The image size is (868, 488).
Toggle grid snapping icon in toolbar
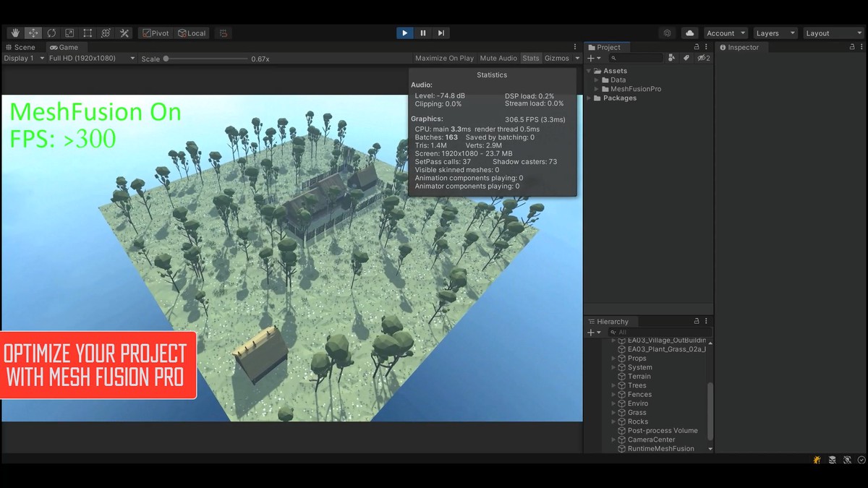coord(224,33)
